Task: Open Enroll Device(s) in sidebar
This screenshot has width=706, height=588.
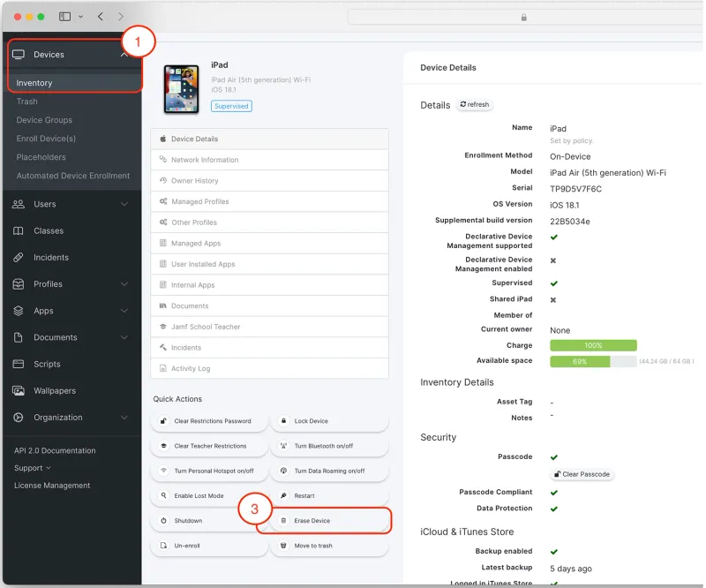Action: (x=46, y=139)
